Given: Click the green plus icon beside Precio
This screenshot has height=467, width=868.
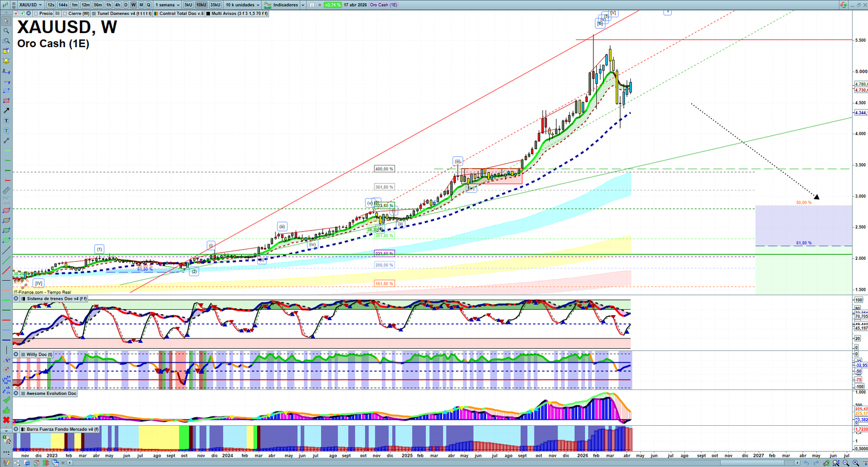Looking at the screenshot, I should point(22,14).
